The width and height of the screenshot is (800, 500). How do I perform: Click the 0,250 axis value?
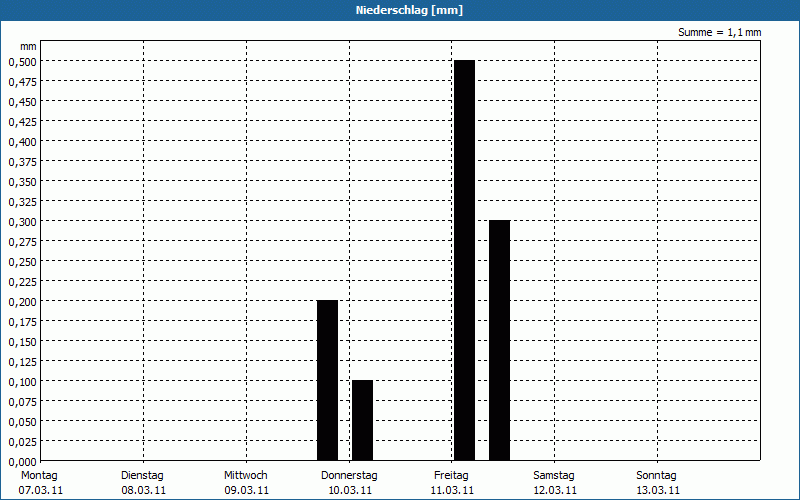coord(23,262)
